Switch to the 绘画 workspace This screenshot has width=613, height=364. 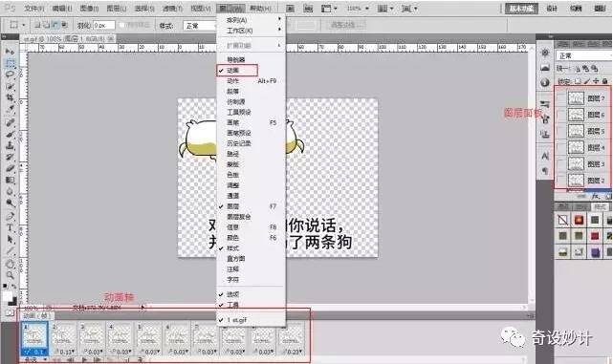[576, 9]
